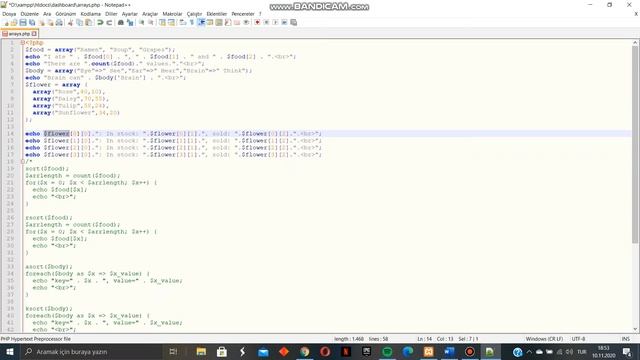Save the currently recorded macro

(x=293, y=22)
